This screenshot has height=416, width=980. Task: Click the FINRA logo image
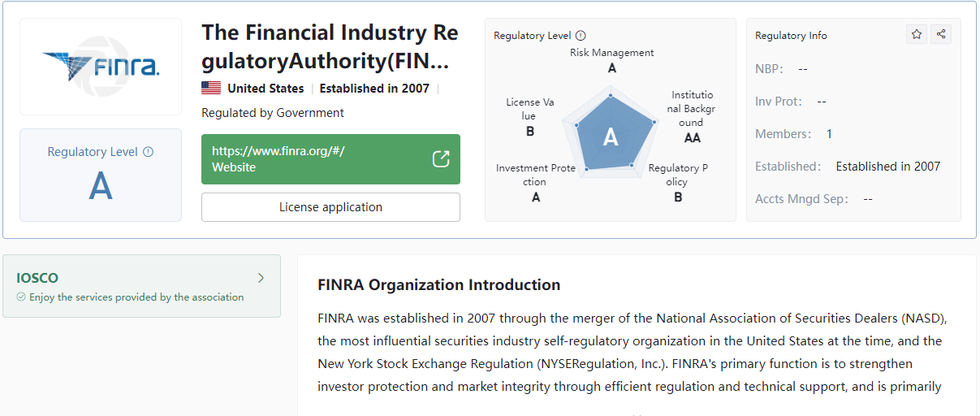pos(101,67)
